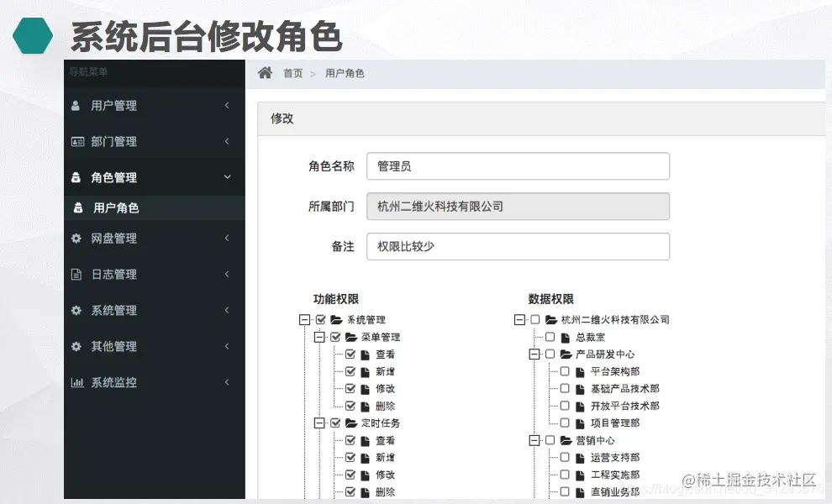832x504 pixels.
Task: Uncheck 查看 checkbox under 定时任务
Action: (x=350, y=440)
